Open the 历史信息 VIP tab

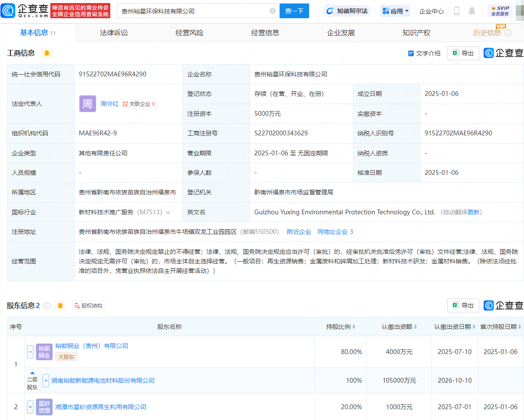point(487,33)
